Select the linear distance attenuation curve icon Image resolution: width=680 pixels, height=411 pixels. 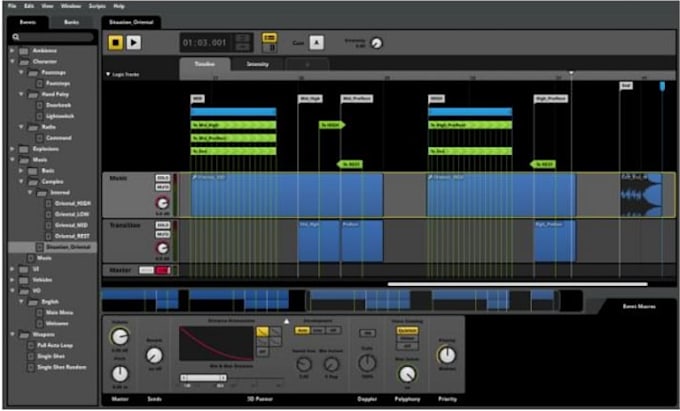point(262,332)
